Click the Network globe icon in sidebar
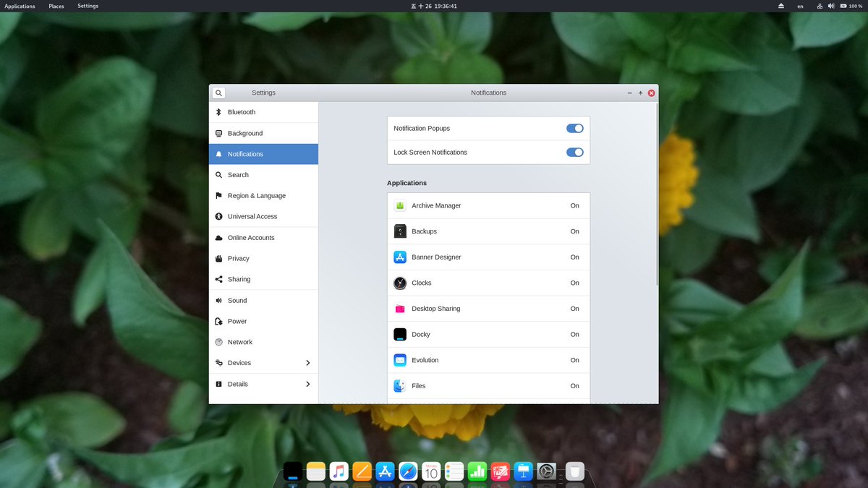This screenshot has width=868, height=488. [218, 342]
